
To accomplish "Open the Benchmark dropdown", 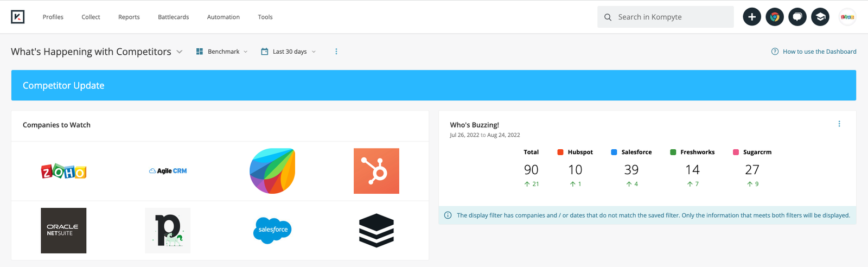I will coord(222,52).
